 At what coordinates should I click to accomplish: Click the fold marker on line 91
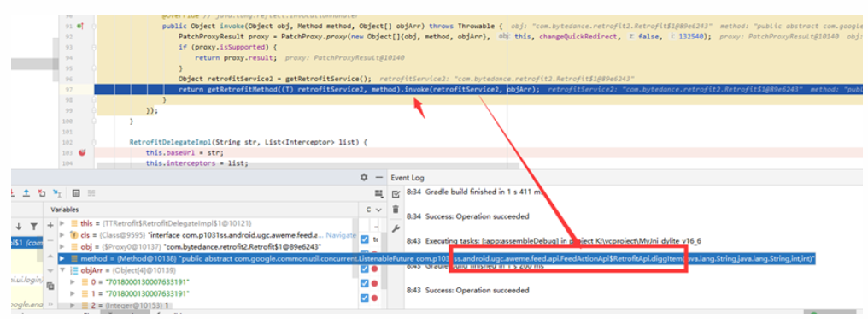[94, 26]
